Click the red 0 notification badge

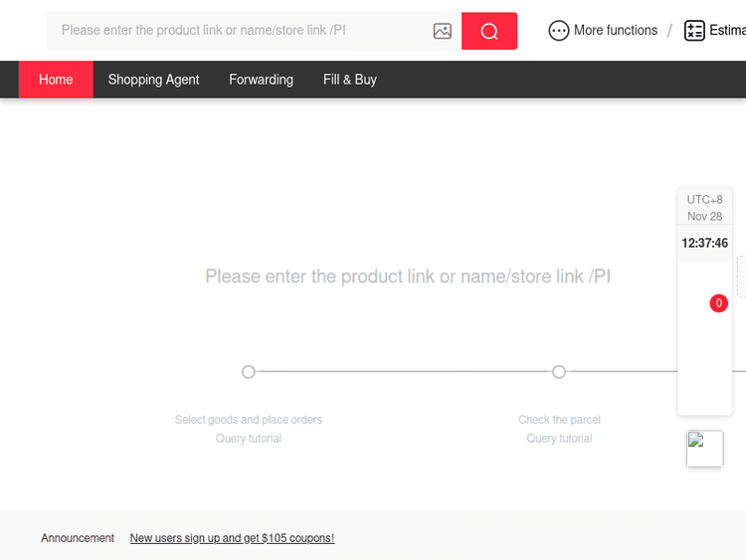[x=718, y=303]
